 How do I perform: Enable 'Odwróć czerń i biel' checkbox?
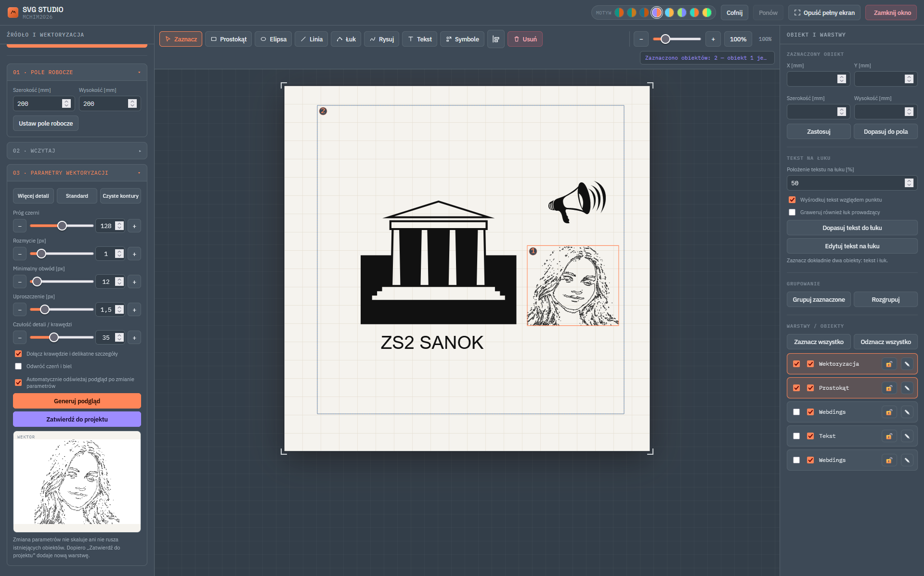coord(18,366)
